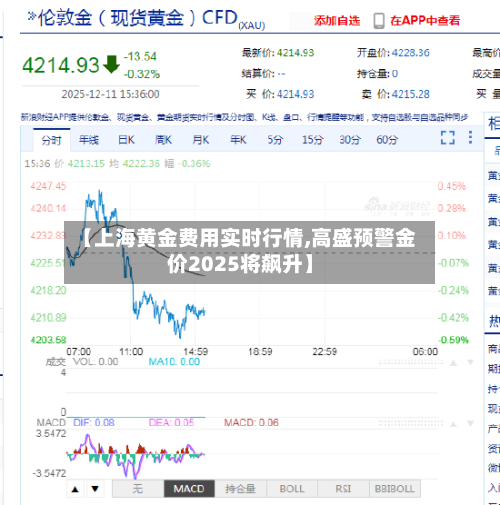Switch to the 年线 chart tab
This screenshot has width=500, height=505.
89,140
